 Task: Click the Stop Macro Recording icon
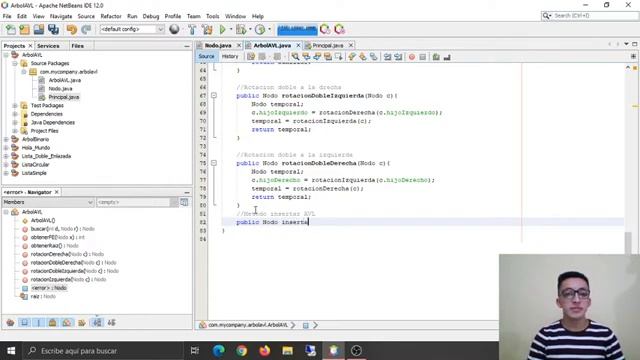[x=422, y=57]
